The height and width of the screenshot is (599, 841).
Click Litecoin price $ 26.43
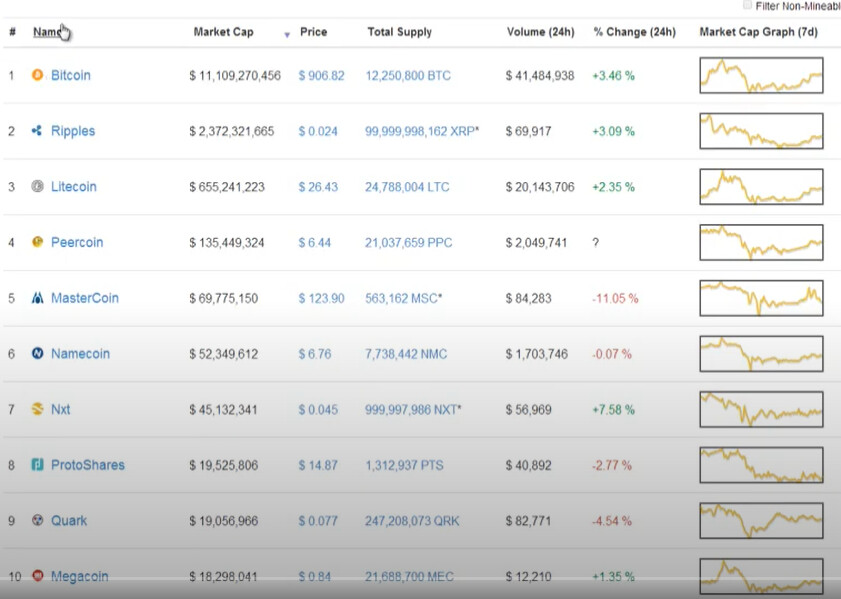tap(318, 187)
